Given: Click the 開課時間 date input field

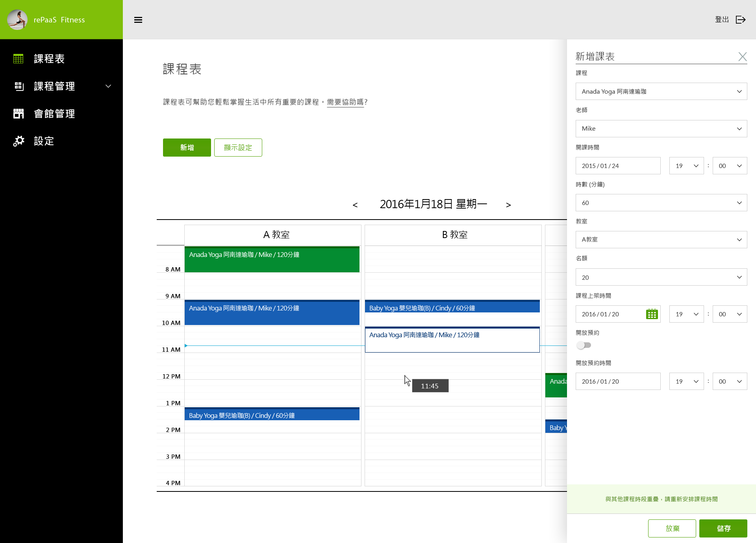Looking at the screenshot, I should pos(618,166).
